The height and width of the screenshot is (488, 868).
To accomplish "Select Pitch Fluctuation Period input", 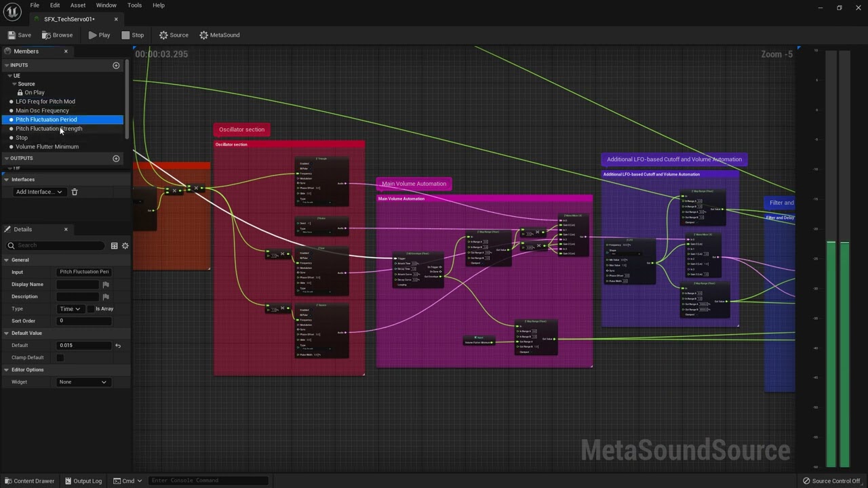I will 46,119.
